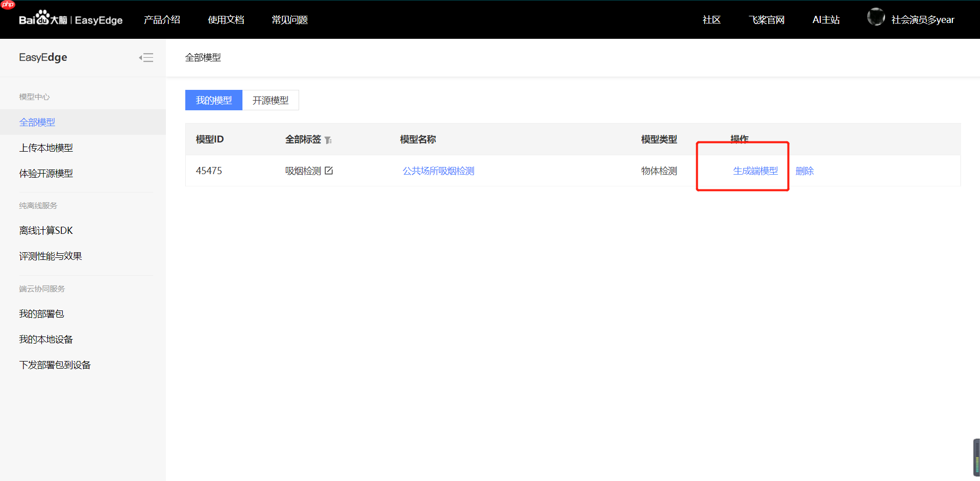
Task: Select 全部模型 in the sidebar
Action: 37,122
